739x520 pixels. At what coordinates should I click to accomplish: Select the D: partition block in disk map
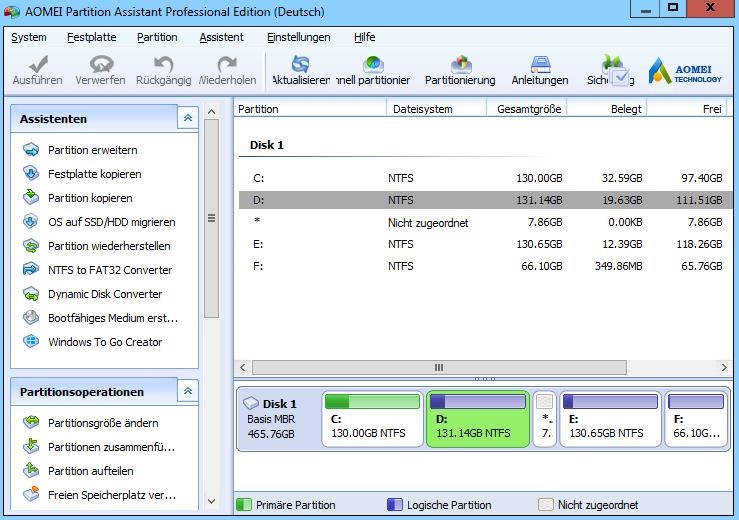coord(477,419)
